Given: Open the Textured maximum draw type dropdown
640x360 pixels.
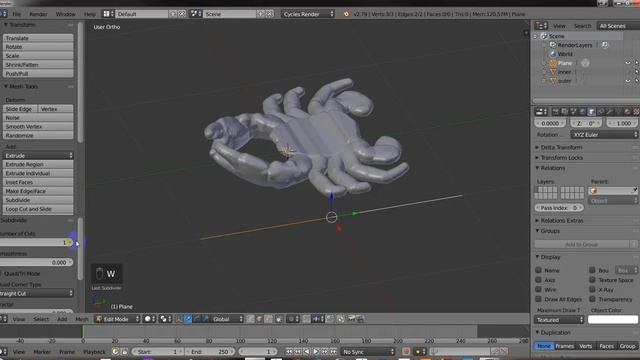Looking at the screenshot, I should pyautogui.click(x=559, y=320).
